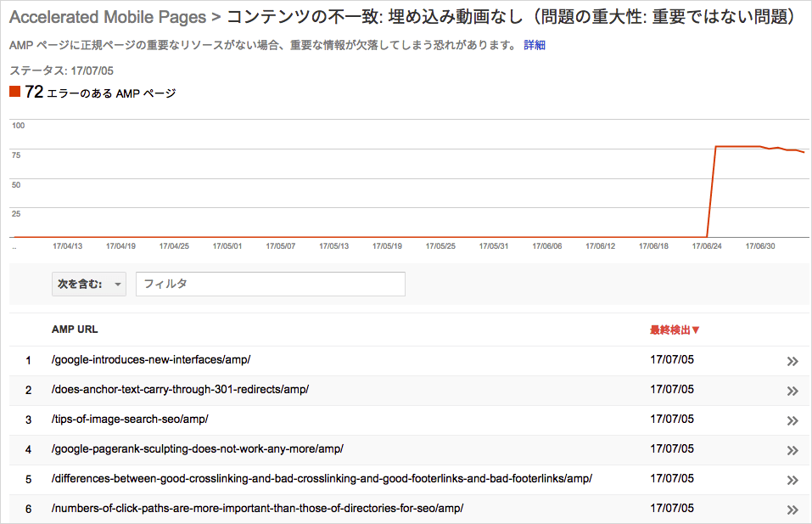Click 17/05/07 date label on chart axis
Viewport: 812px width, 524px height.
[281, 246]
